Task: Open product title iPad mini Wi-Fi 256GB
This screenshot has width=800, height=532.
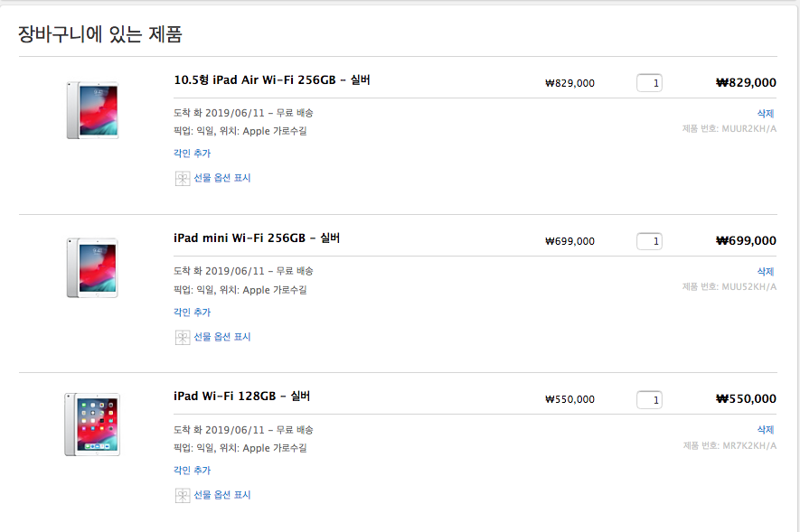Action: [x=257, y=238]
